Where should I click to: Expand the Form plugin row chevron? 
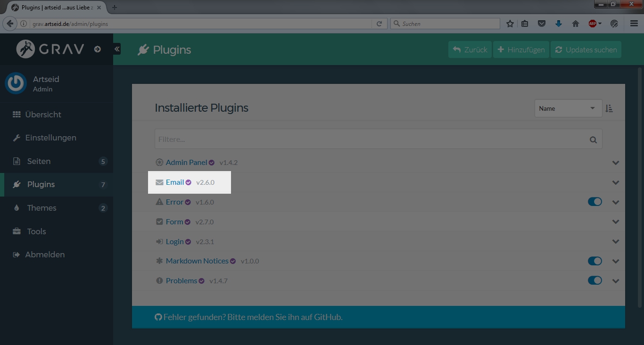(615, 222)
